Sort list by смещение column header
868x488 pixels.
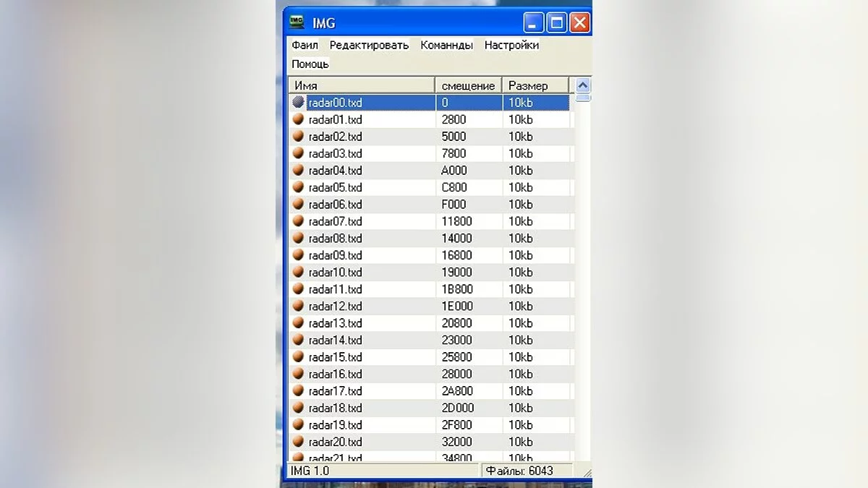[468, 85]
